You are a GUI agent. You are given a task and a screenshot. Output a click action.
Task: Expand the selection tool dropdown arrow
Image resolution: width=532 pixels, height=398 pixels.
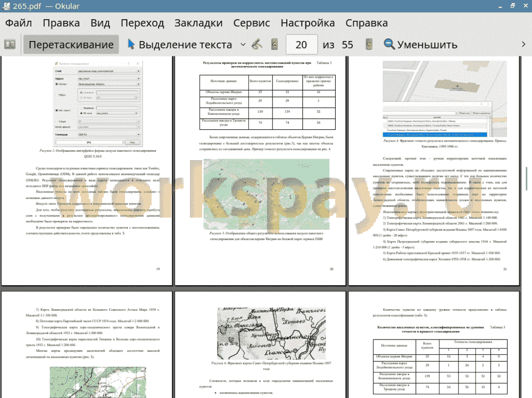pyautogui.click(x=243, y=45)
